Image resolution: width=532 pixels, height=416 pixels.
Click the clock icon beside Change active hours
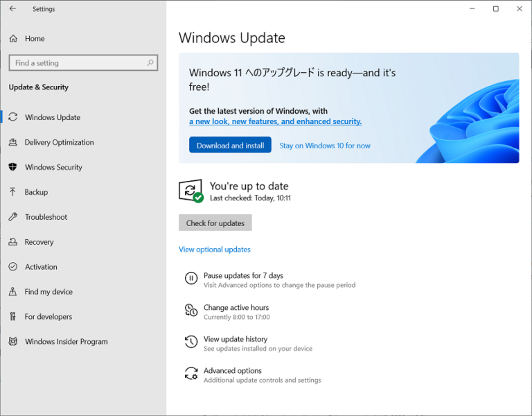click(x=191, y=310)
